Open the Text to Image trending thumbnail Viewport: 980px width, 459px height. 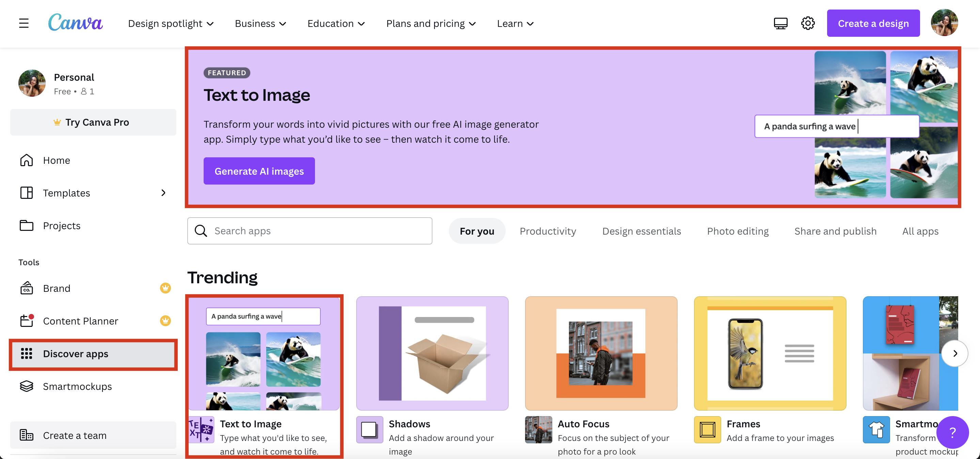264,353
